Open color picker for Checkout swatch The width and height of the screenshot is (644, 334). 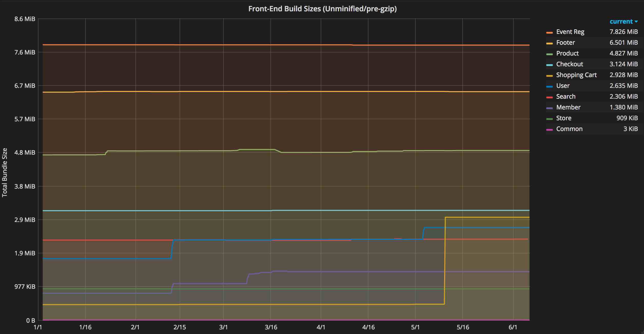pyautogui.click(x=549, y=65)
